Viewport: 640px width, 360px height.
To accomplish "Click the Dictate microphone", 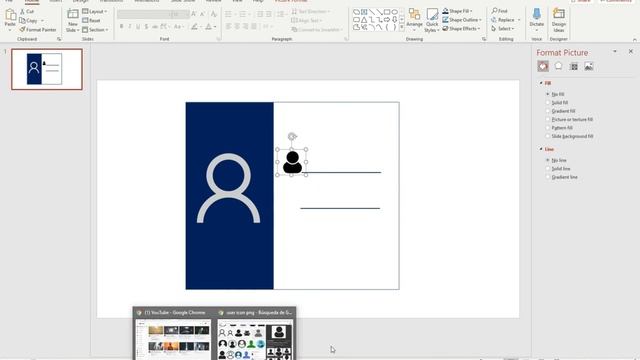I will tap(536, 20).
